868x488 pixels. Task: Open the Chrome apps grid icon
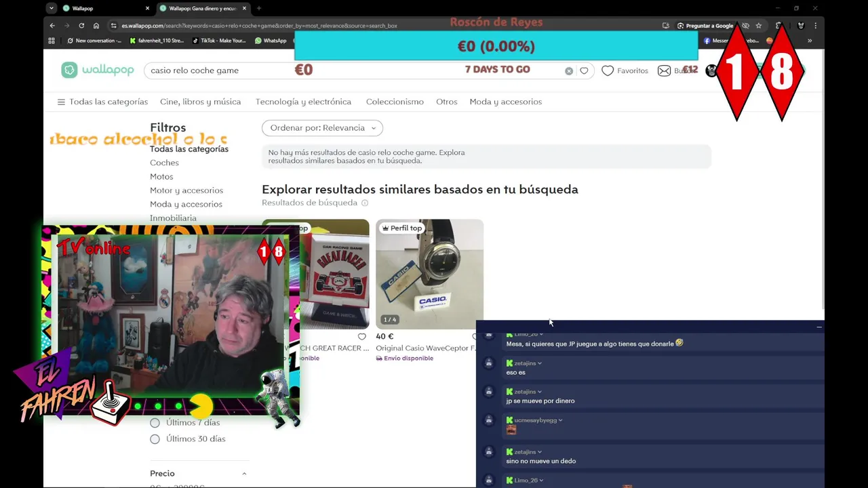(x=52, y=41)
